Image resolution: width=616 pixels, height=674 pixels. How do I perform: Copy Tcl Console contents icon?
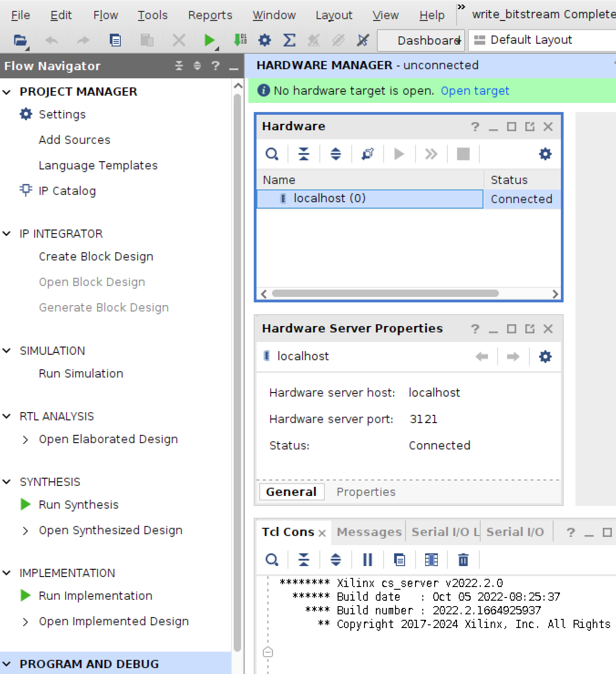[x=400, y=560]
